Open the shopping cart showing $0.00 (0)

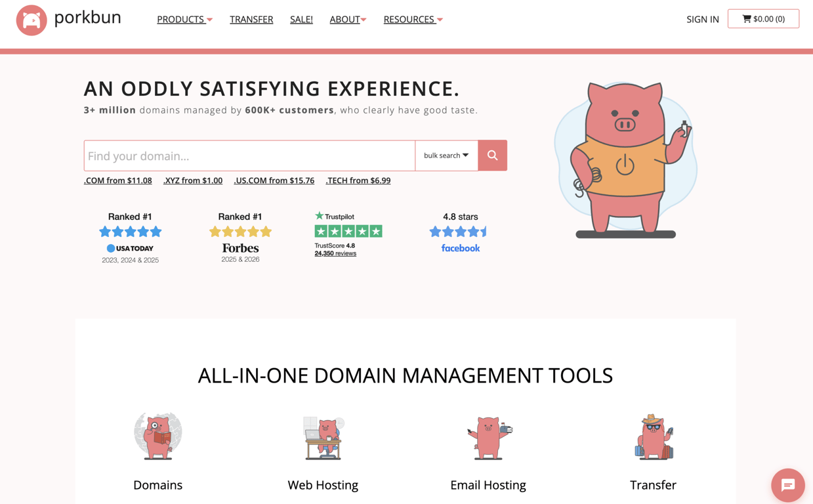(763, 19)
